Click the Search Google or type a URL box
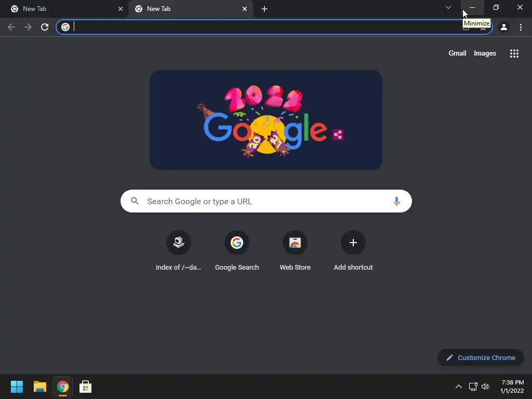The height and width of the screenshot is (399, 532). (x=266, y=201)
